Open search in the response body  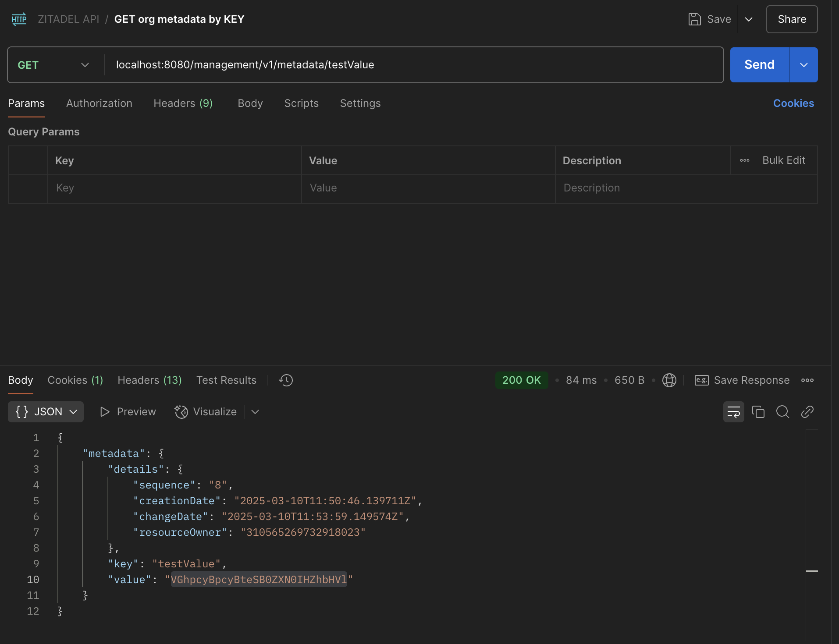782,412
